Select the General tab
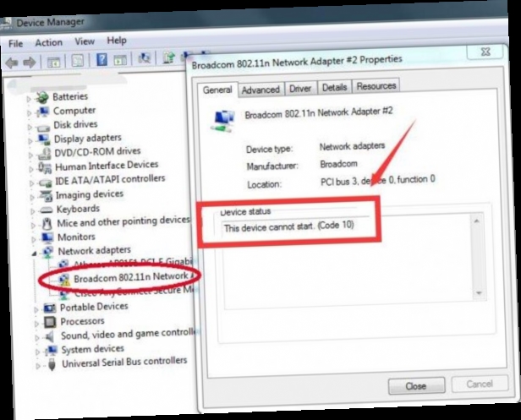Image resolution: width=521 pixels, height=420 pixels. click(217, 90)
